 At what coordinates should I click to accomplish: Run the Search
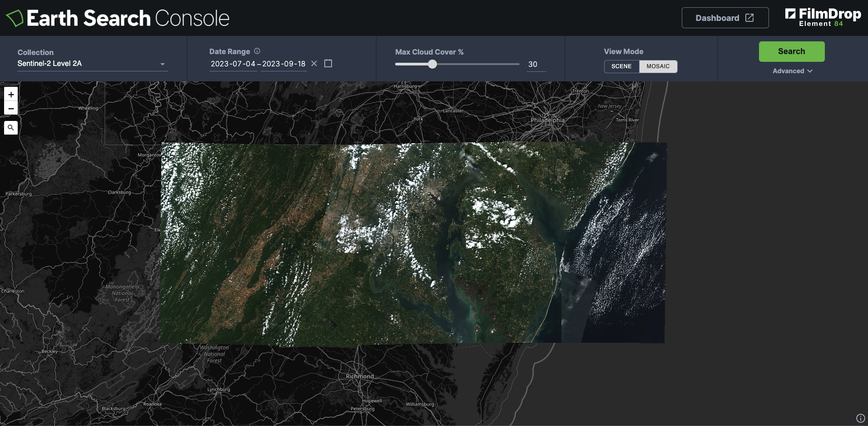[791, 51]
